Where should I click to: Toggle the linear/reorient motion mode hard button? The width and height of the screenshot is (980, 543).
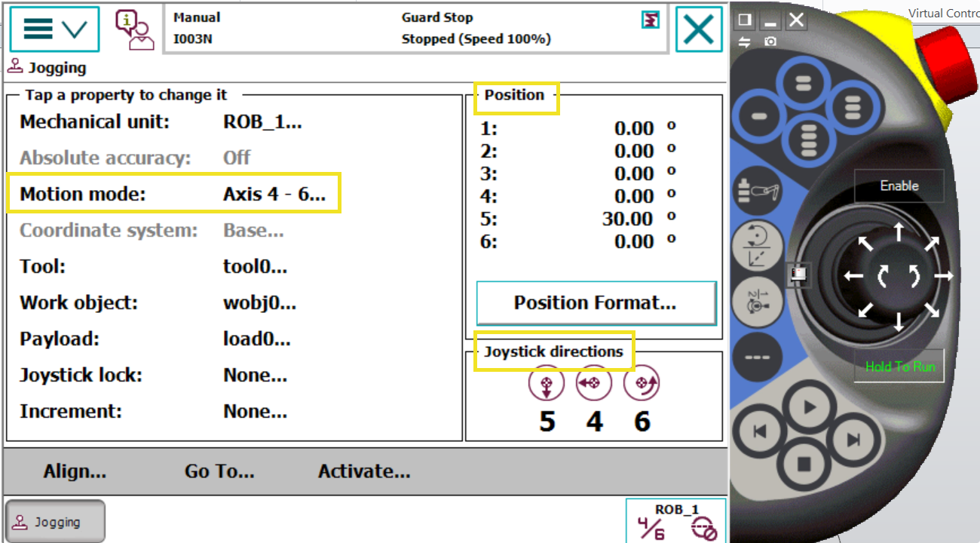click(757, 245)
